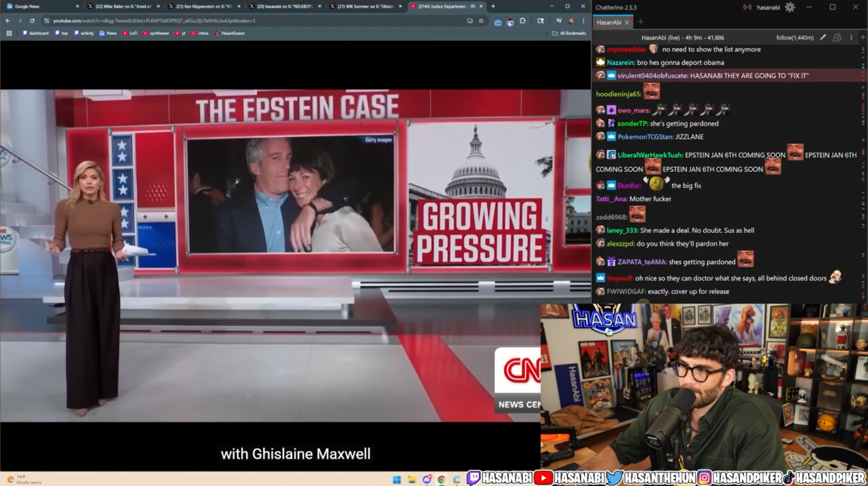Add a new split with plus icon

[x=863, y=38]
